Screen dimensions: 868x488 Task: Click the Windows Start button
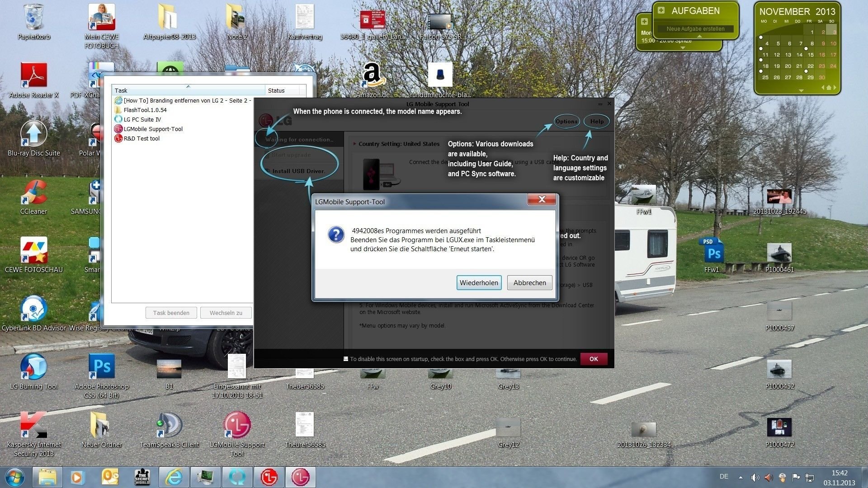(15, 477)
